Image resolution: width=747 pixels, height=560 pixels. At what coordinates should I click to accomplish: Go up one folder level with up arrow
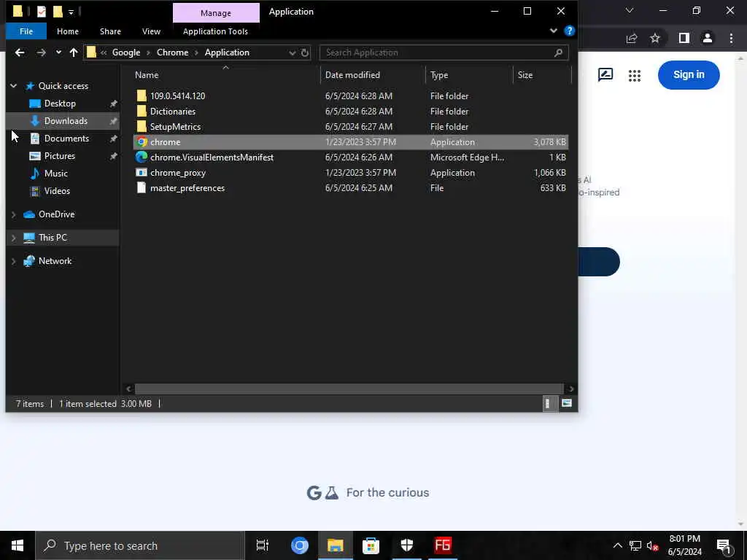74,52
